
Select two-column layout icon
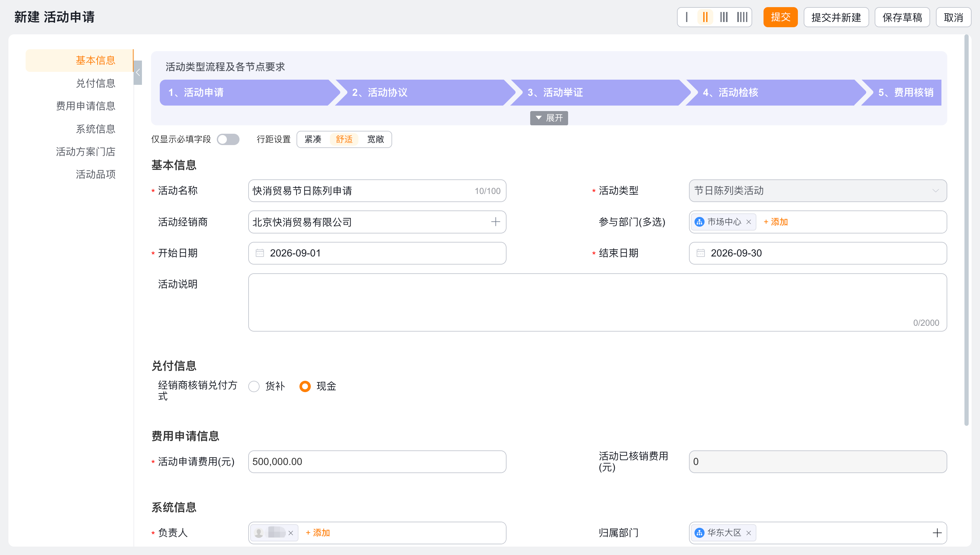705,17
